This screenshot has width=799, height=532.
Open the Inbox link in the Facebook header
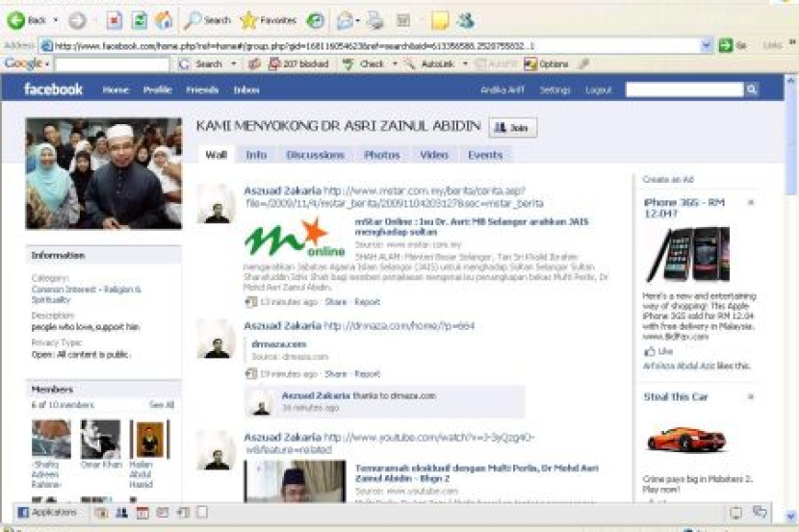coord(246,89)
